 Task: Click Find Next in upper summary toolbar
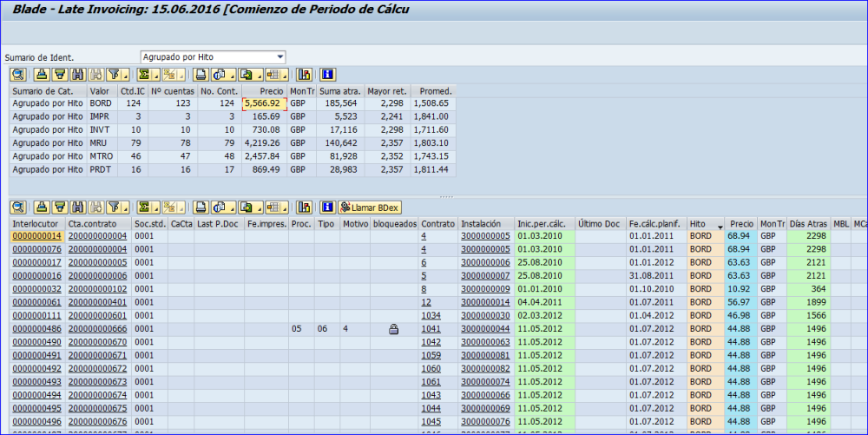click(x=96, y=75)
